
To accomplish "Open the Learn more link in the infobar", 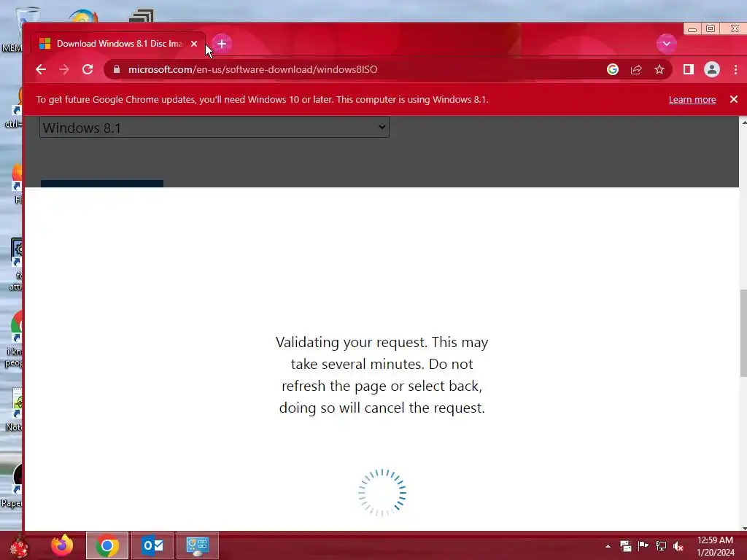I will coord(692,99).
